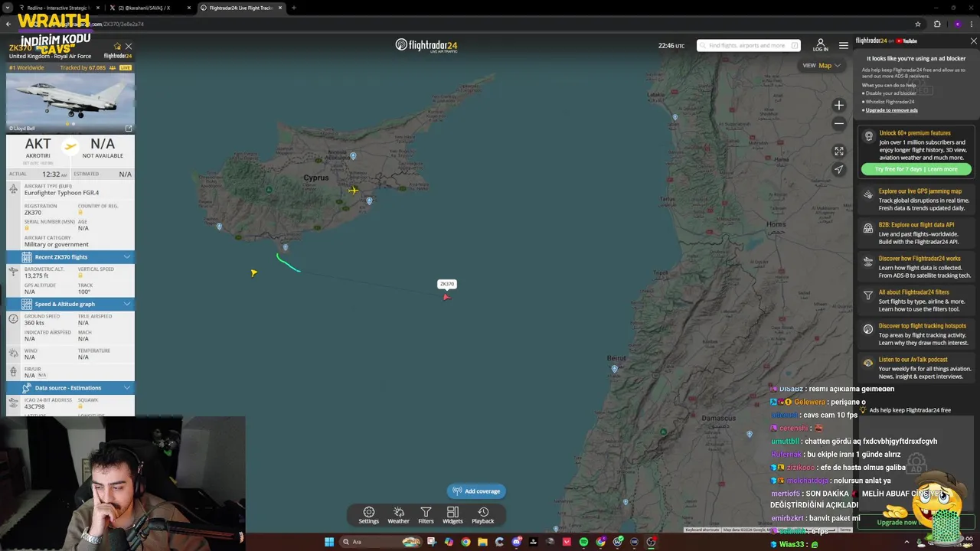Close the ad blocker side panel
980x551 pixels.
click(973, 41)
